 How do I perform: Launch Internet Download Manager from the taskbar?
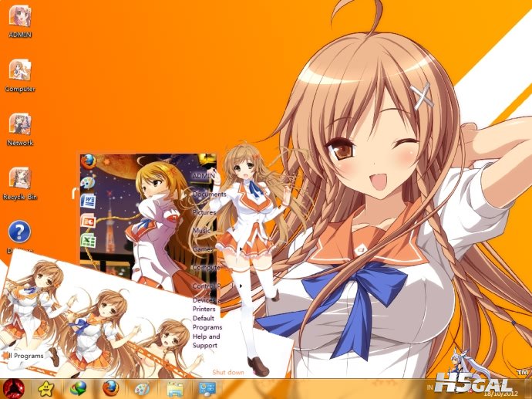(79, 388)
